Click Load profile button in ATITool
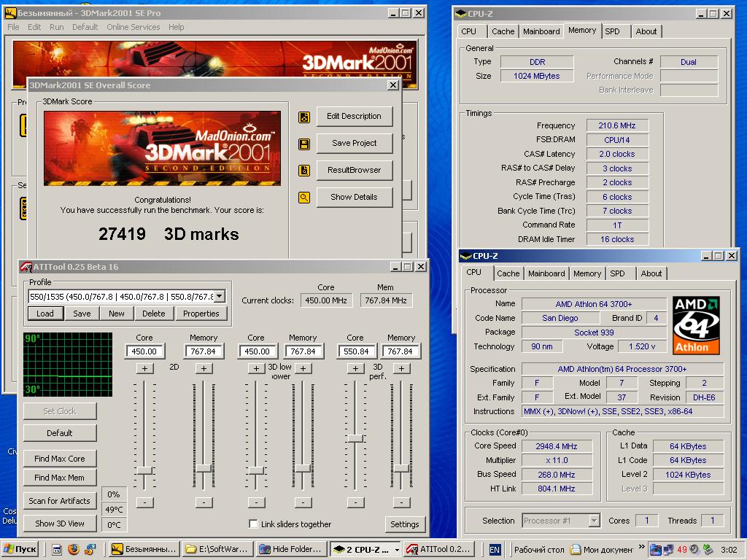The image size is (747, 560). pos(44,314)
